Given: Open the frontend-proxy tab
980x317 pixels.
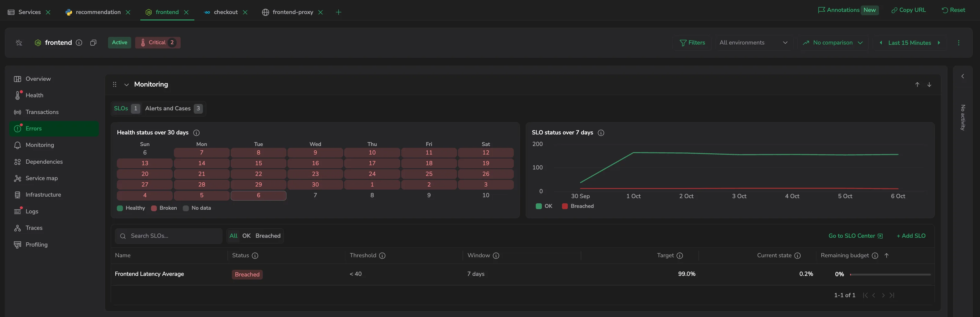Looking at the screenshot, I should (x=288, y=12).
